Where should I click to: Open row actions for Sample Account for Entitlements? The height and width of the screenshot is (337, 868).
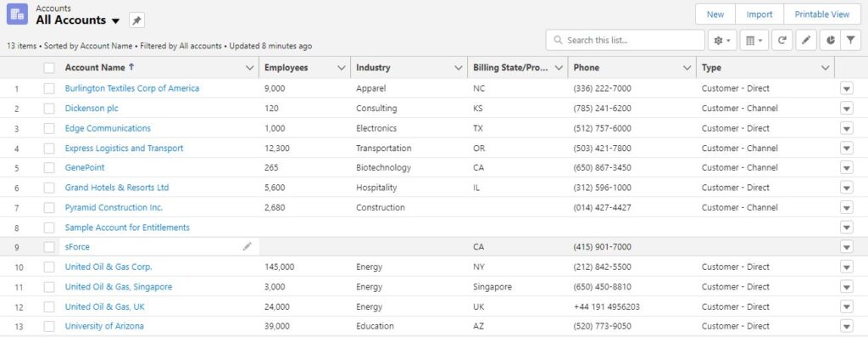pos(847,227)
